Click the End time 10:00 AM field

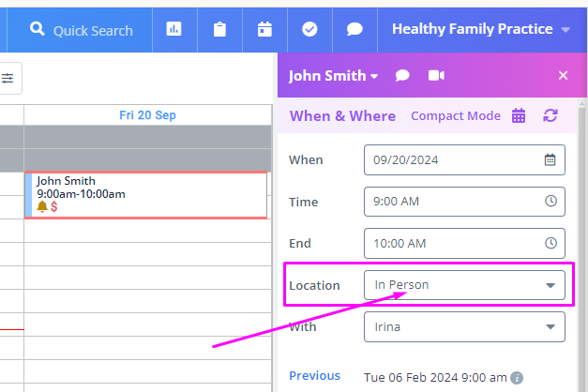[x=464, y=243]
